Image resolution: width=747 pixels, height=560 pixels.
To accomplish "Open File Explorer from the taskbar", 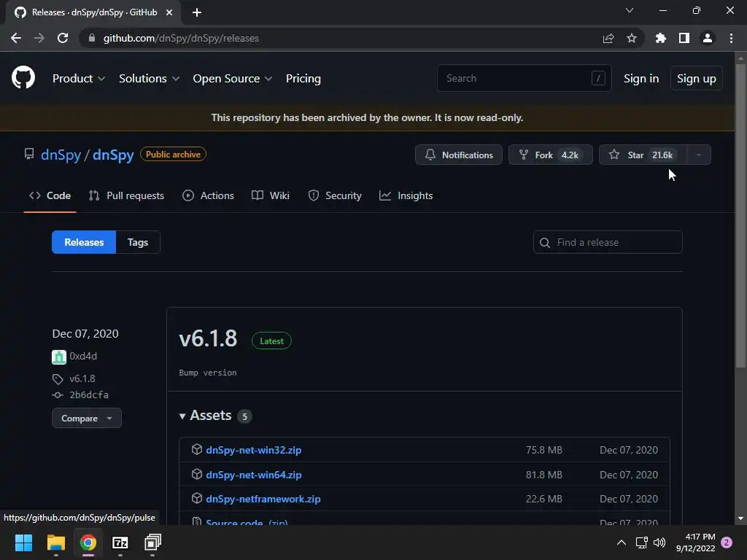I will [x=55, y=542].
